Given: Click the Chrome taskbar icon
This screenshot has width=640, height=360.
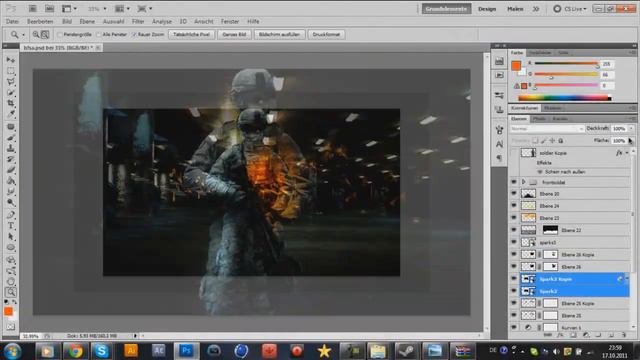Looking at the screenshot, I should click(x=75, y=351).
